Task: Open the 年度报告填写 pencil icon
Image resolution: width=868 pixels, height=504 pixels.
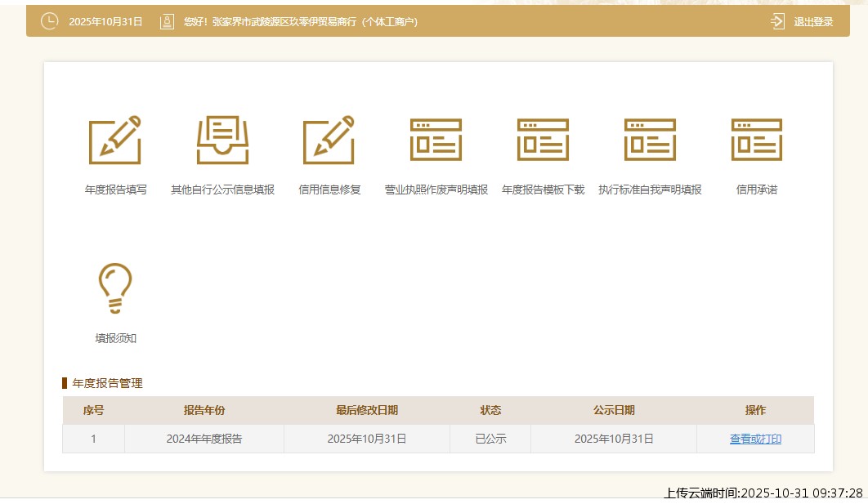Action: (x=115, y=140)
